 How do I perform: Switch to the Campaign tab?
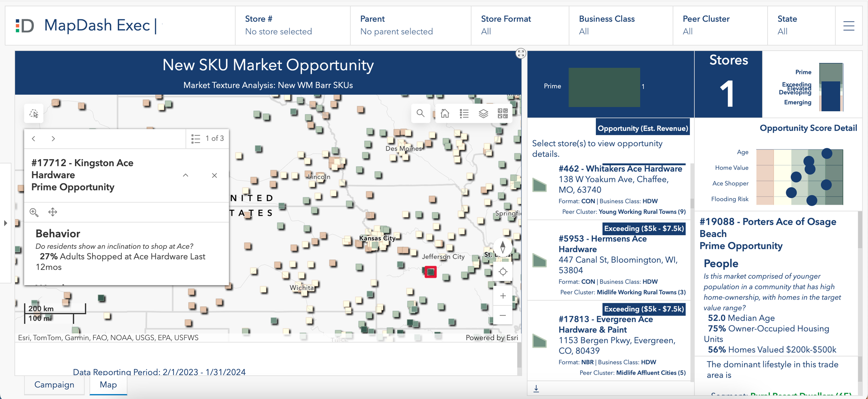coord(54,385)
